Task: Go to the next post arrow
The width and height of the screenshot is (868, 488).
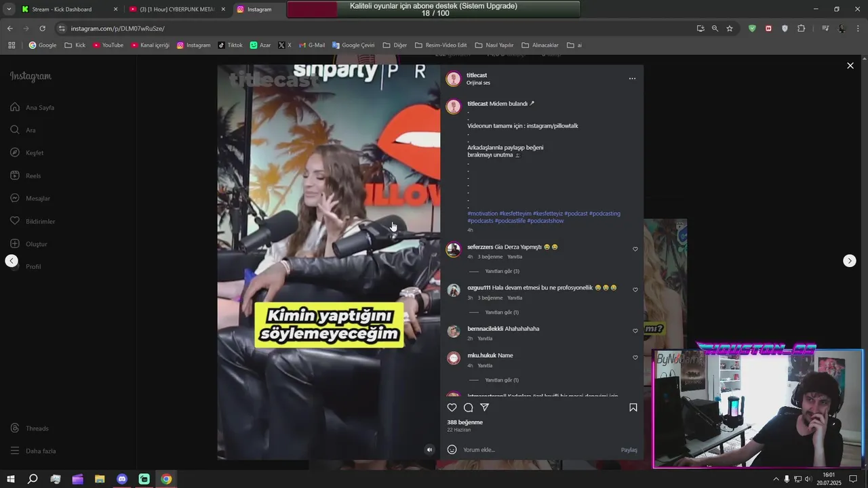Action: point(850,261)
